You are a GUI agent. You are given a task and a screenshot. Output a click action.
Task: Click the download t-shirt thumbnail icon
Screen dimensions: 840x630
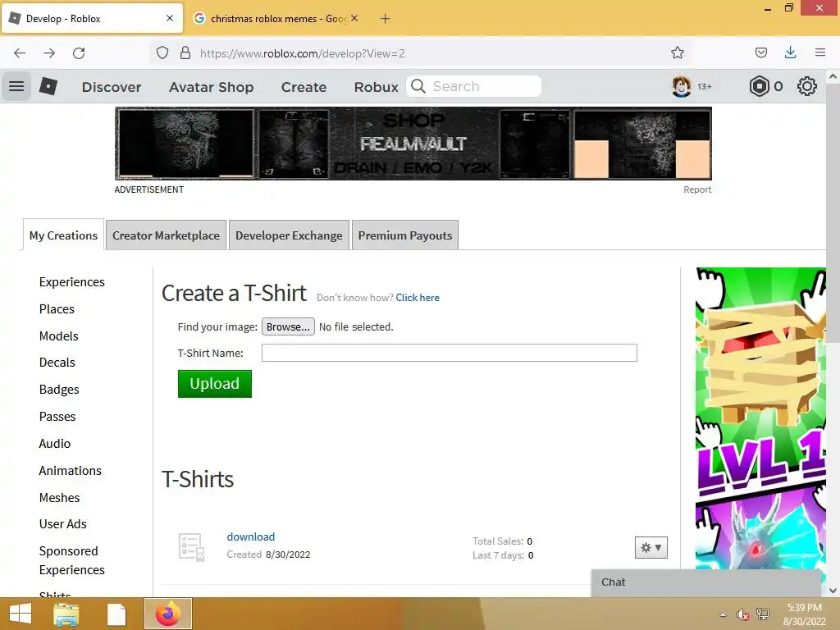point(192,547)
